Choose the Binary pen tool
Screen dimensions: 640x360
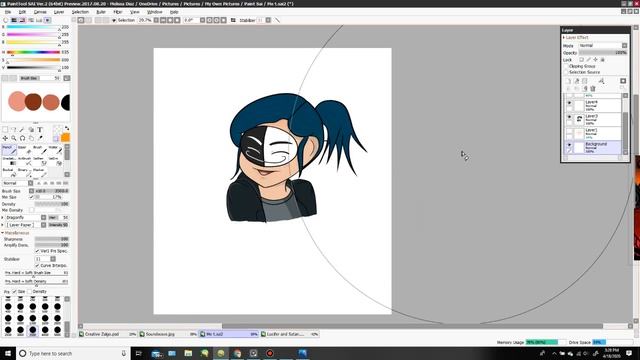point(24,173)
